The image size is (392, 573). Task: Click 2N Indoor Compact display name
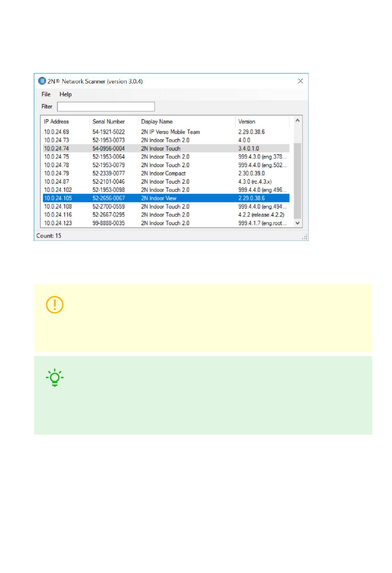click(163, 173)
